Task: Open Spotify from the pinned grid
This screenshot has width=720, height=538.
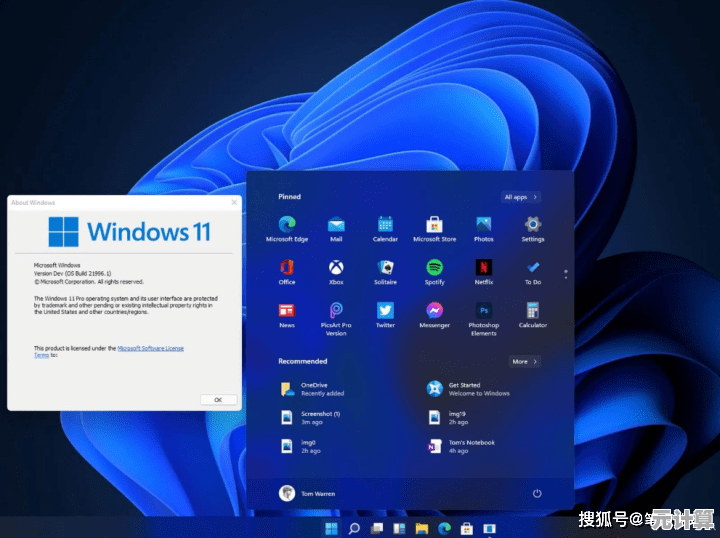Action: pyautogui.click(x=434, y=269)
